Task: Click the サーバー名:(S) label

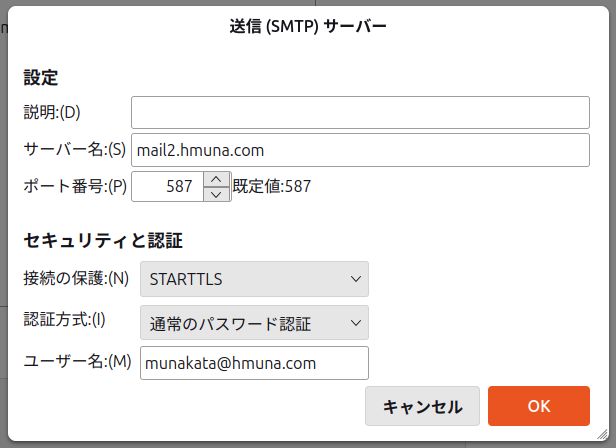Action: pyautogui.click(x=74, y=149)
